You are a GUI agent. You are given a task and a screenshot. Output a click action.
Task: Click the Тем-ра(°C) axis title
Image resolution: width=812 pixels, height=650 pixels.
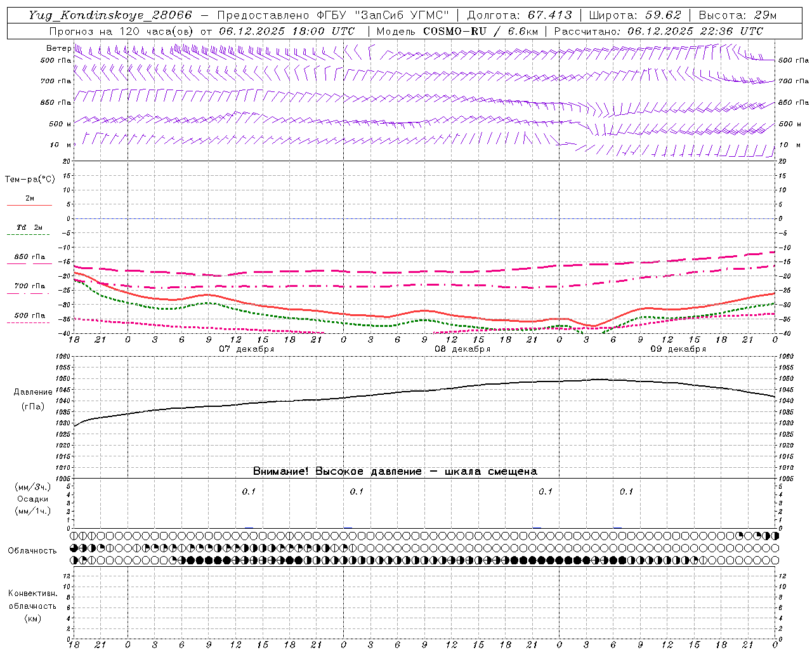[x=30, y=179]
